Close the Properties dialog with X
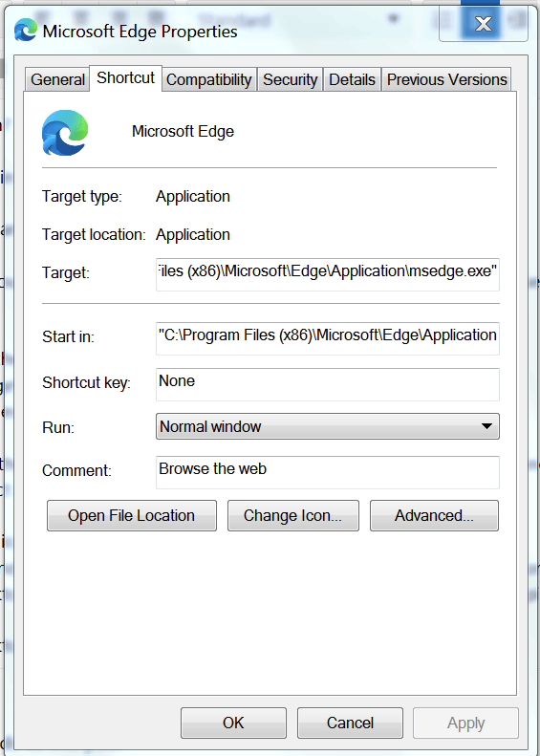540x756 pixels. point(483,23)
